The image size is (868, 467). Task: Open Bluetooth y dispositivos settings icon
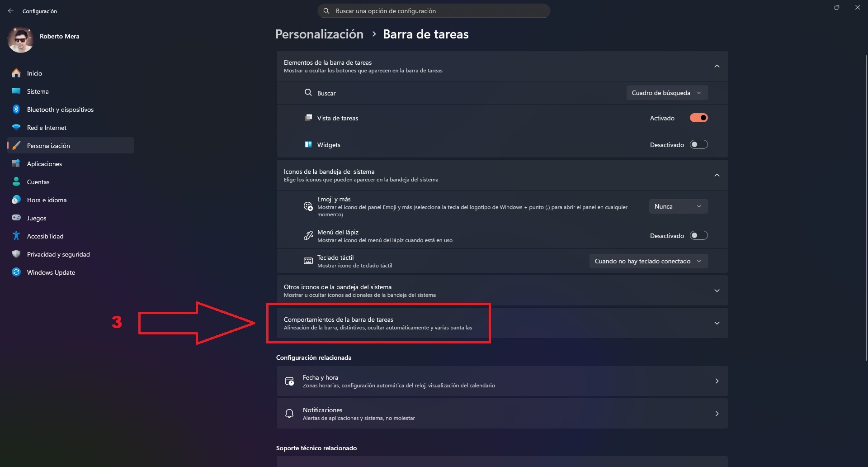(x=16, y=110)
